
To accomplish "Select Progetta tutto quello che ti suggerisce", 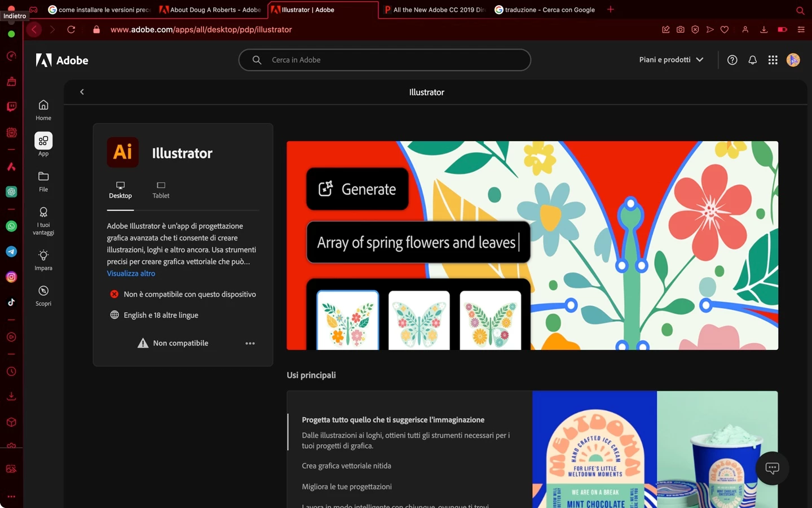I will pyautogui.click(x=393, y=420).
